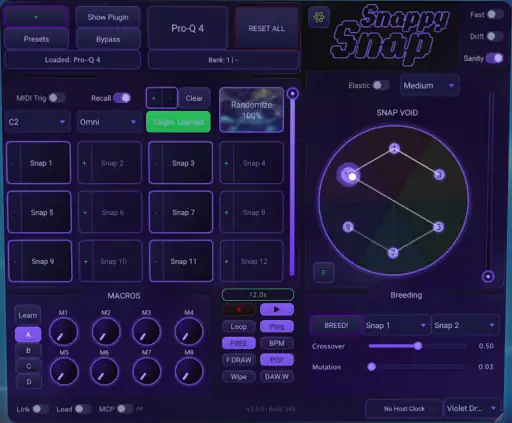Click the Randomize 100% button

coord(251,110)
